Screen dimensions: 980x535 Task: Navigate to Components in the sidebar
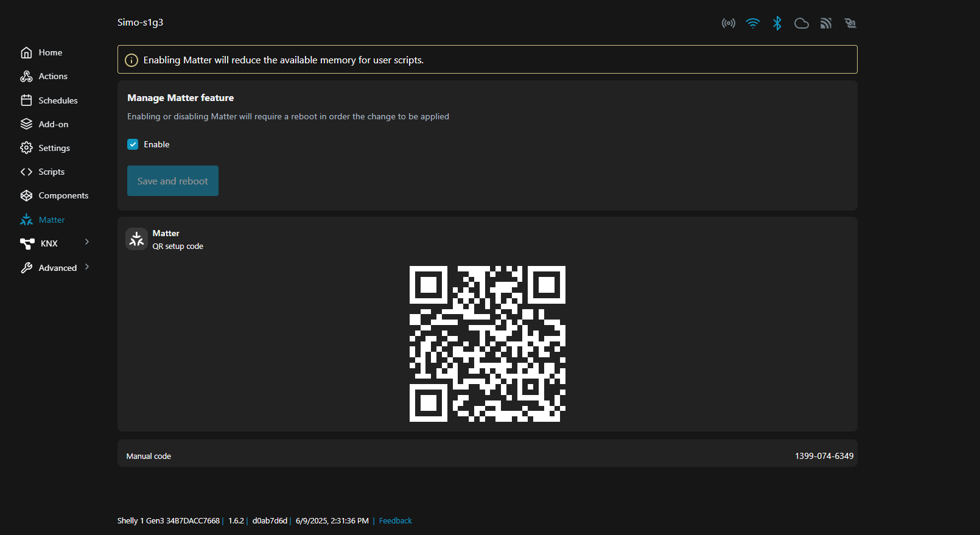(x=63, y=196)
